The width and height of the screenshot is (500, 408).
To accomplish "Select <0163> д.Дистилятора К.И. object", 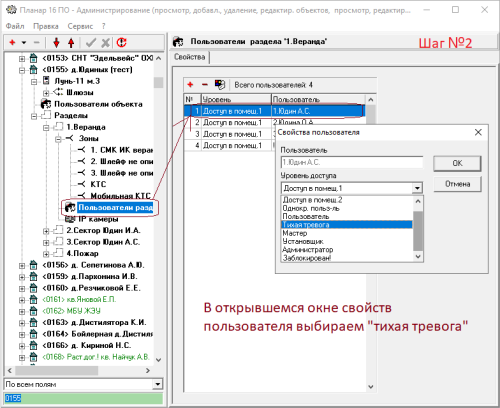I will coord(94,322).
